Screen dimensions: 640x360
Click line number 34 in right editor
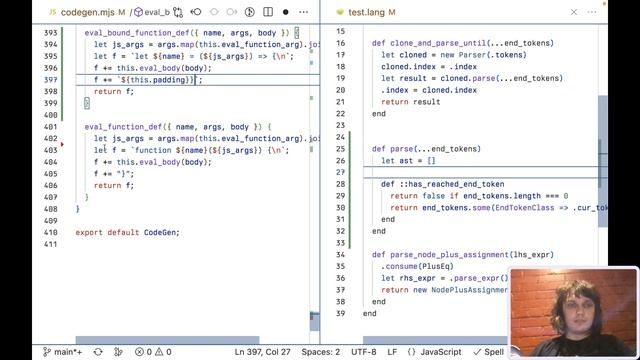(x=340, y=255)
